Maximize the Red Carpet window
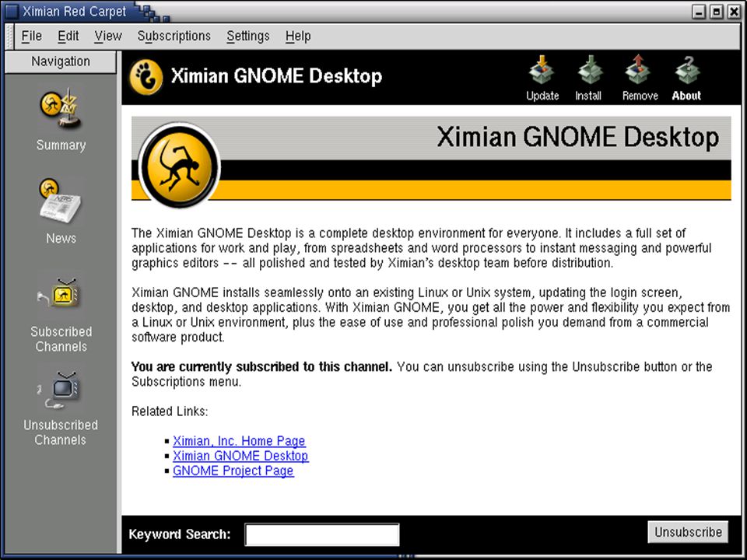The height and width of the screenshot is (560, 747). point(717,12)
